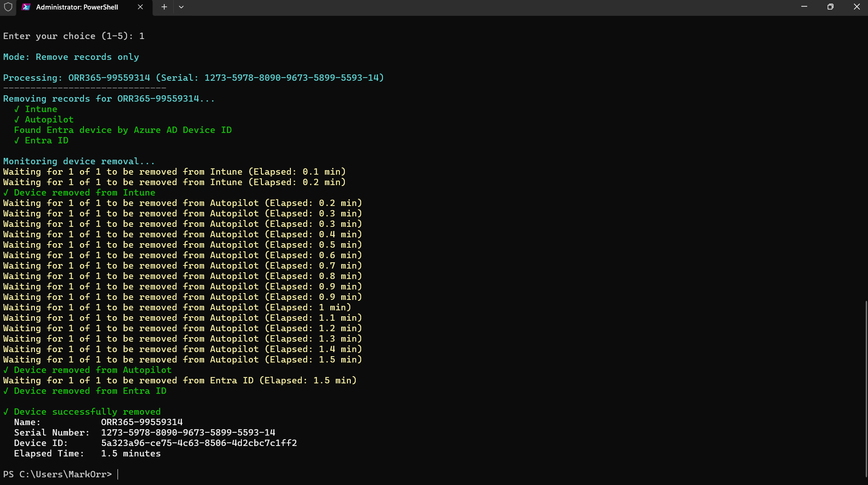Open a new terminal tab with plus
This screenshot has height=485, width=868.
pos(164,7)
